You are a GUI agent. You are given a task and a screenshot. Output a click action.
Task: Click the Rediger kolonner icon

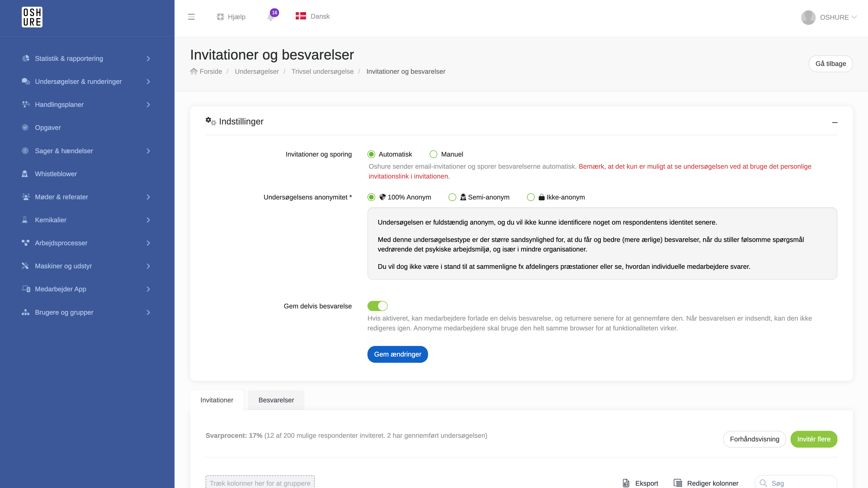(678, 483)
